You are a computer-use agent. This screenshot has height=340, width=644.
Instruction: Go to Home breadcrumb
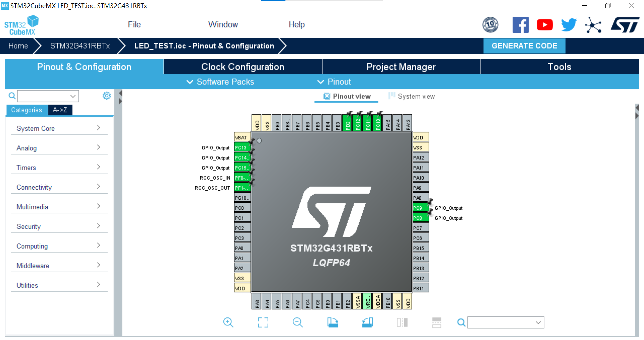(x=18, y=46)
